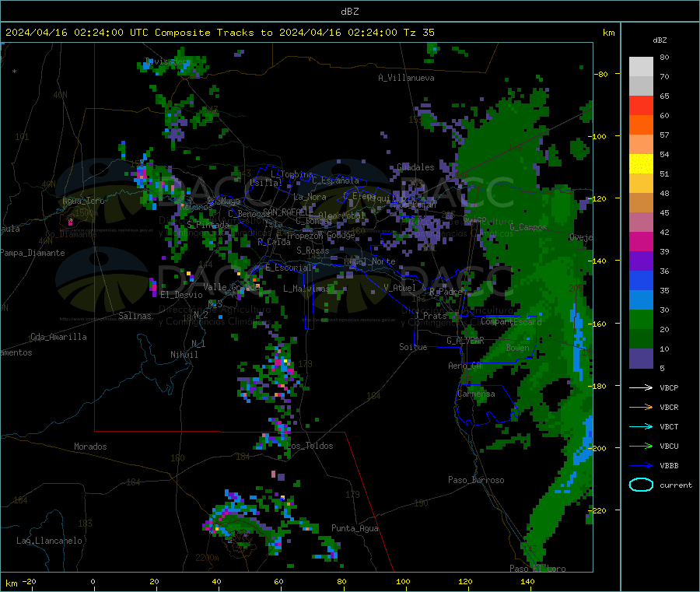
Task: Click the 'VBCP' legend label
Action: [669, 387]
